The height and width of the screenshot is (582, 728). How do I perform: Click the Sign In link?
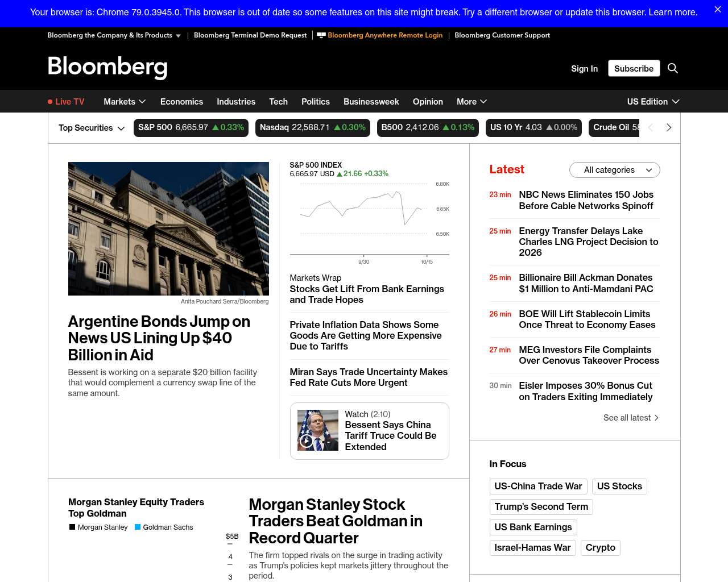(x=584, y=68)
